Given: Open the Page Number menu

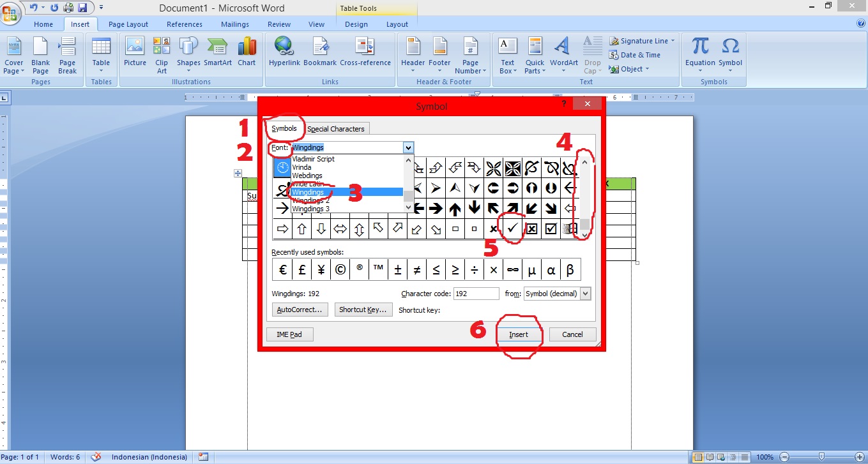Looking at the screenshot, I should tap(470, 56).
